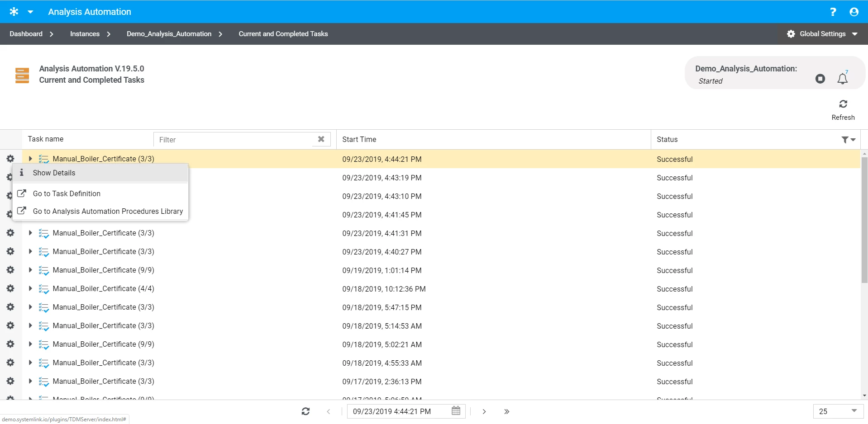Click start time 09/23/2019, 4:43:10 PM
This screenshot has width=868, height=424.
tap(382, 196)
